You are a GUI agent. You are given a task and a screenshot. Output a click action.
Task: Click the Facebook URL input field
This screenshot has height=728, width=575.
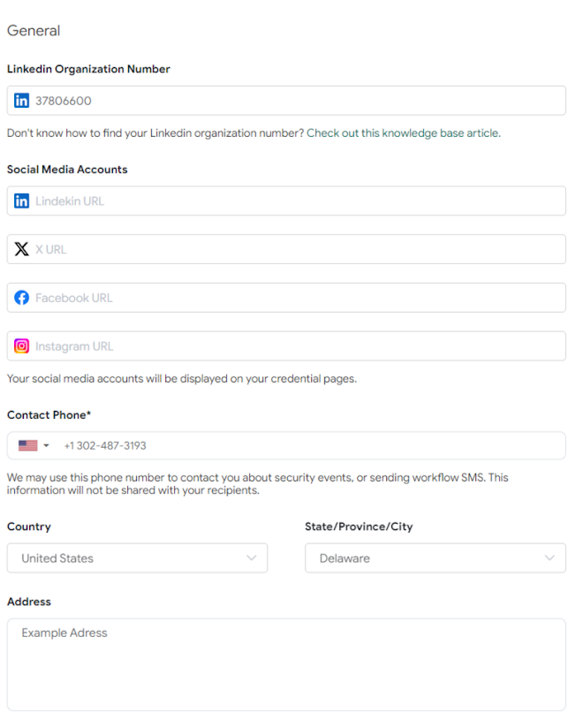[x=177, y=297]
